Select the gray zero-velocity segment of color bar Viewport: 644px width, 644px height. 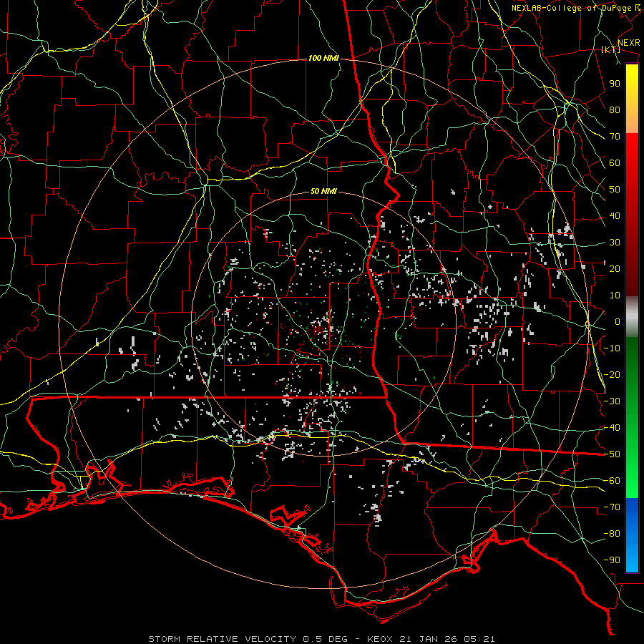click(632, 316)
